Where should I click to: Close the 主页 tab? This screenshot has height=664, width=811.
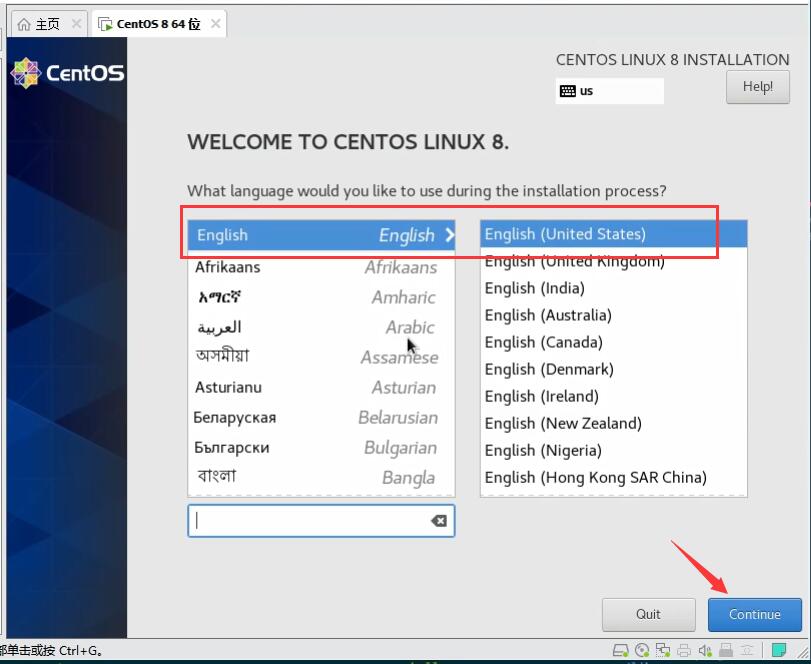tap(77, 24)
